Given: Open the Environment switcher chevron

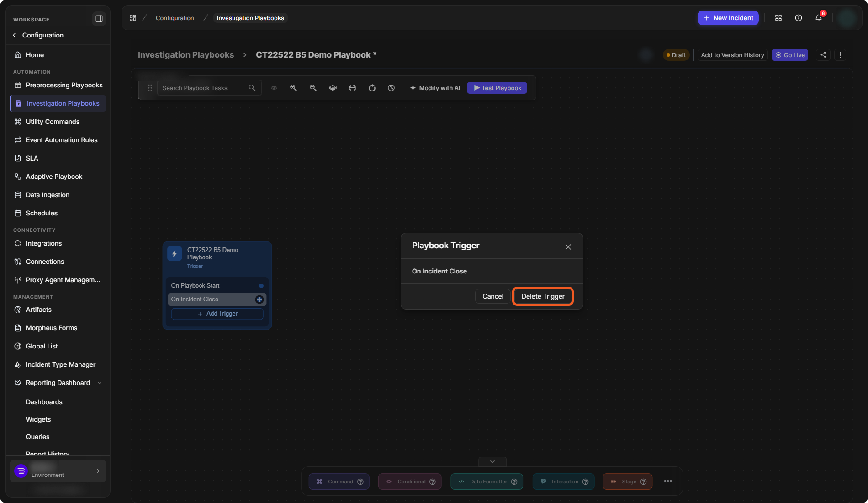Looking at the screenshot, I should [x=98, y=471].
